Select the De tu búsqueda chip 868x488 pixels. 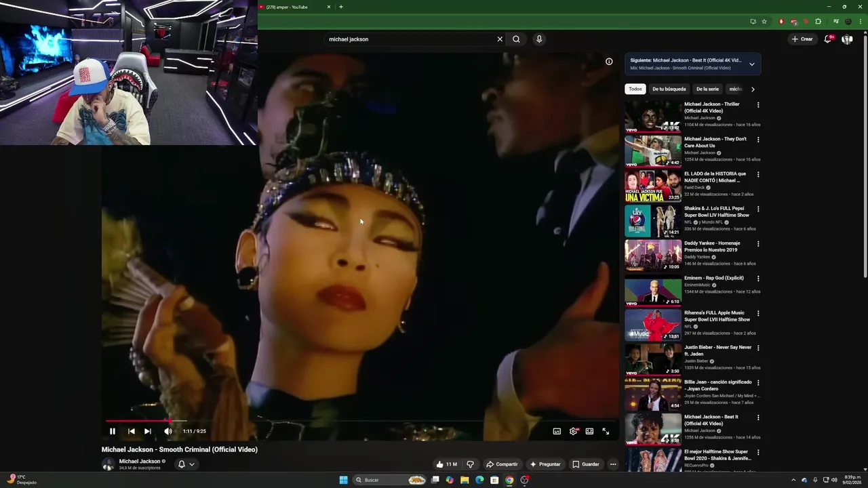(x=669, y=89)
